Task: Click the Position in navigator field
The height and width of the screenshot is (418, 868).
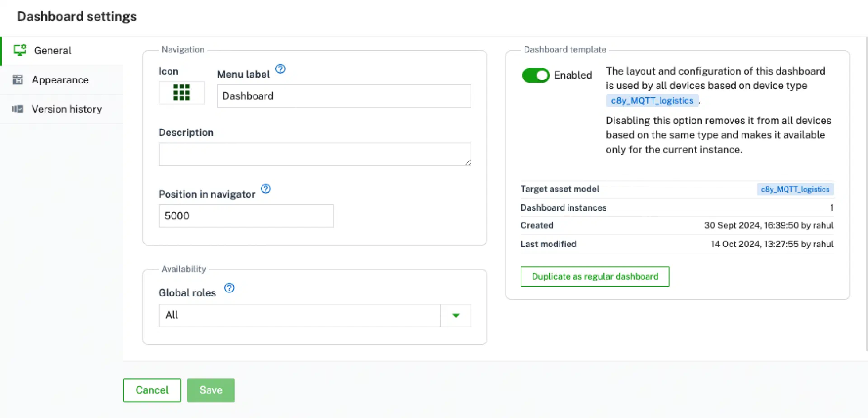Action: 245,216
